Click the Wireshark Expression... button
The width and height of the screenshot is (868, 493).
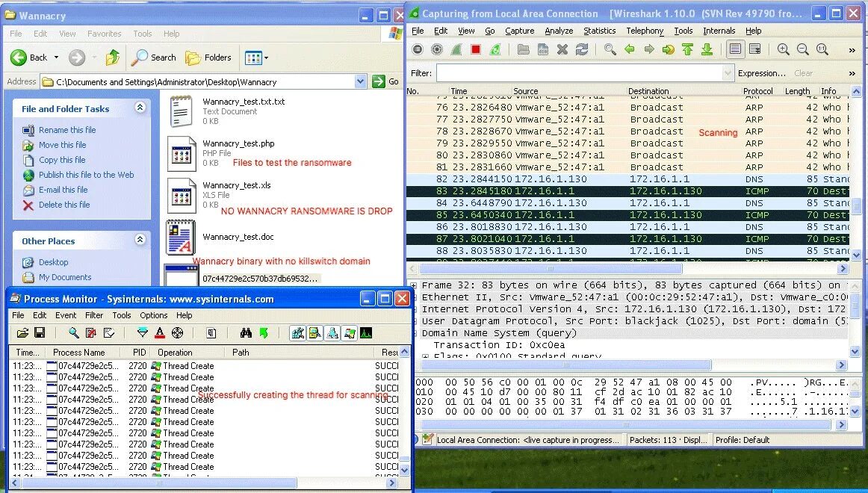click(x=761, y=73)
